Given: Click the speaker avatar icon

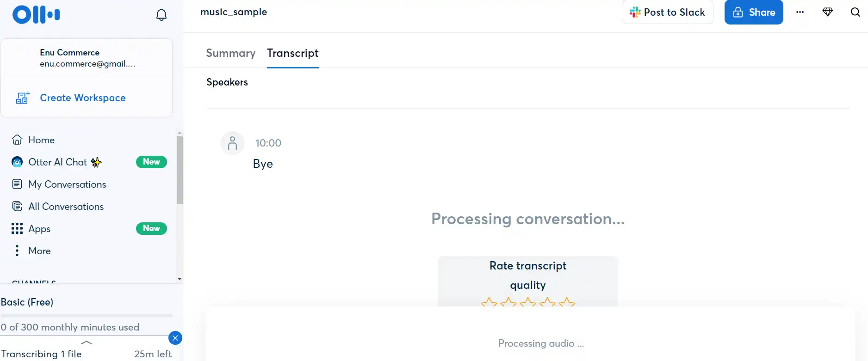Looking at the screenshot, I should (232, 143).
